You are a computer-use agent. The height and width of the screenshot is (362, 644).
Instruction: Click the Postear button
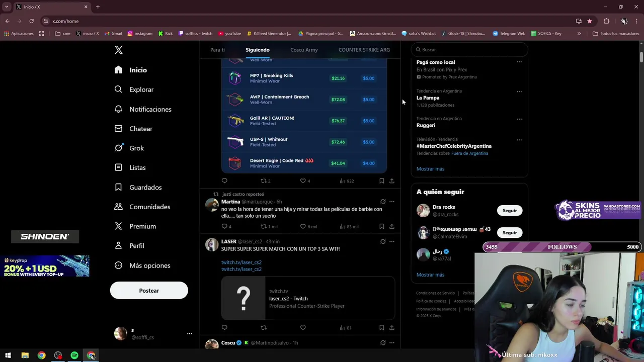(x=149, y=291)
